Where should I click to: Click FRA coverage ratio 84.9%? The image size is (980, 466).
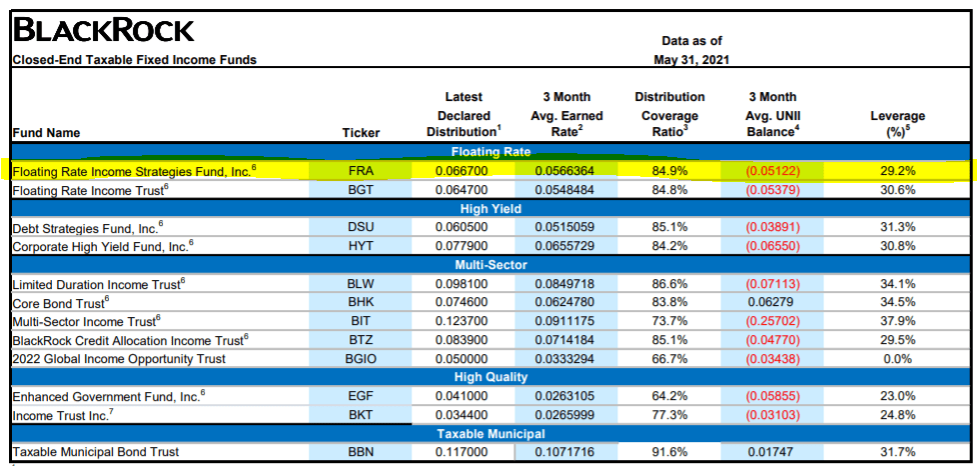(668, 171)
